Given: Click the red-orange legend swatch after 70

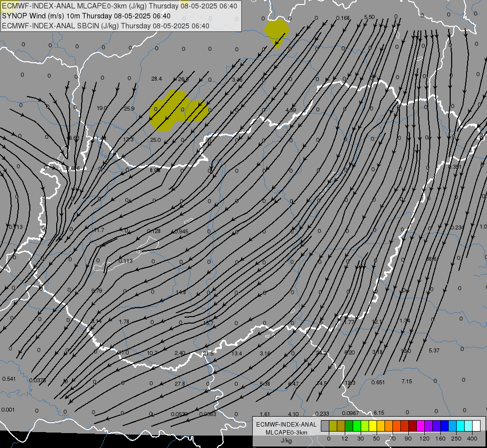Looking at the screenshot, I should [397, 426].
